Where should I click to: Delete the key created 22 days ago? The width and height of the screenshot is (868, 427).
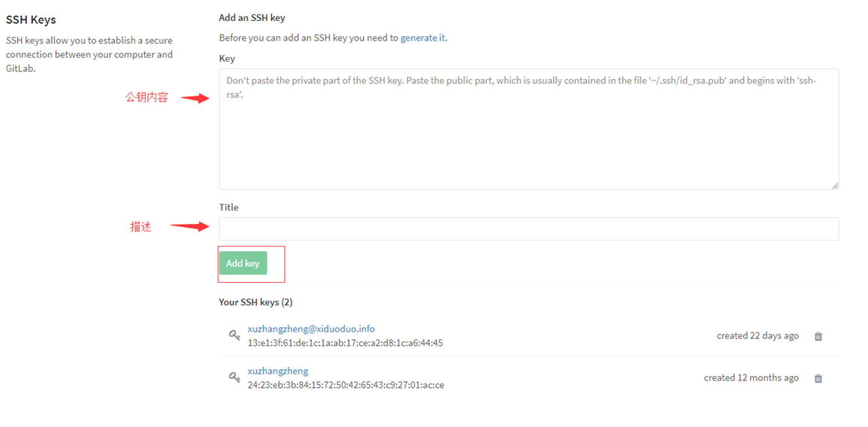pos(818,336)
